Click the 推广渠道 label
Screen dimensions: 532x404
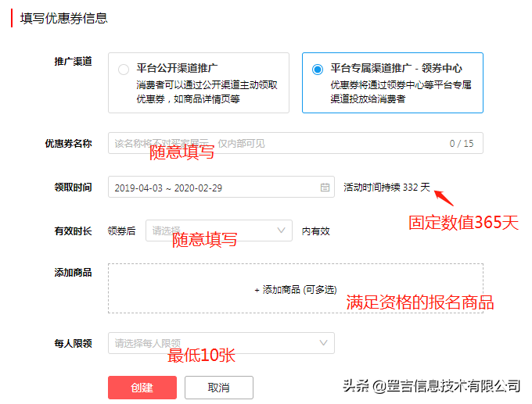[x=73, y=62]
